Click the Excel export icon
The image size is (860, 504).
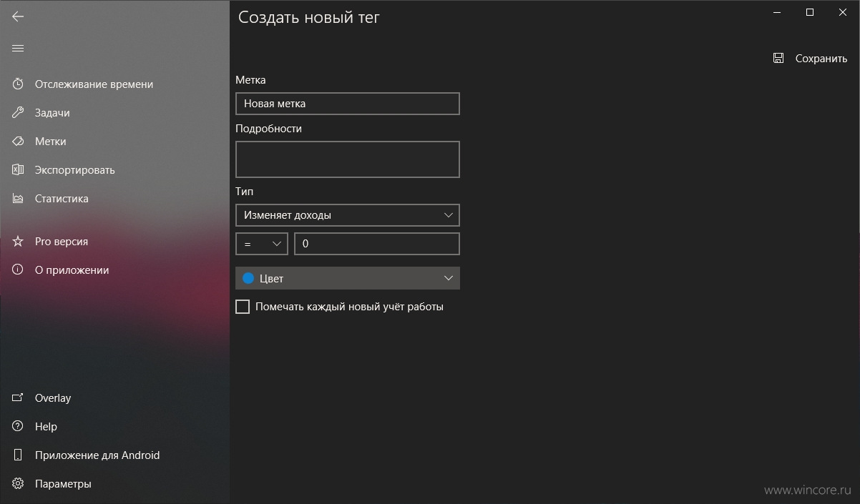click(x=18, y=169)
